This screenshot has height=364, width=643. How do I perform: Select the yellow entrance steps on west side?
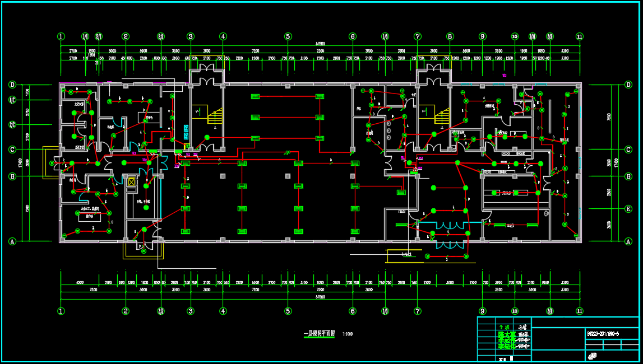point(51,162)
